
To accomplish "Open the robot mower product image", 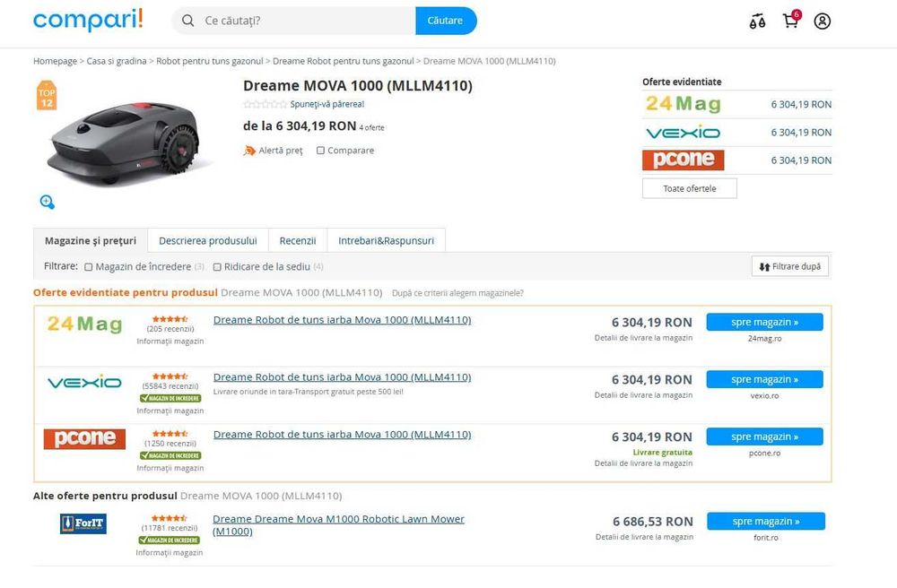I will pos(128,143).
